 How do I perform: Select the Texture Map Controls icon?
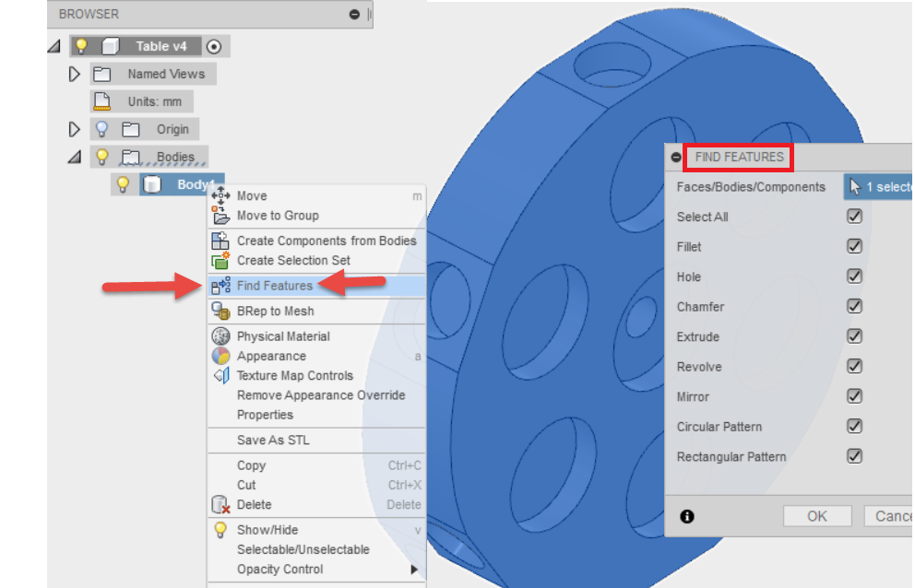coord(221,375)
